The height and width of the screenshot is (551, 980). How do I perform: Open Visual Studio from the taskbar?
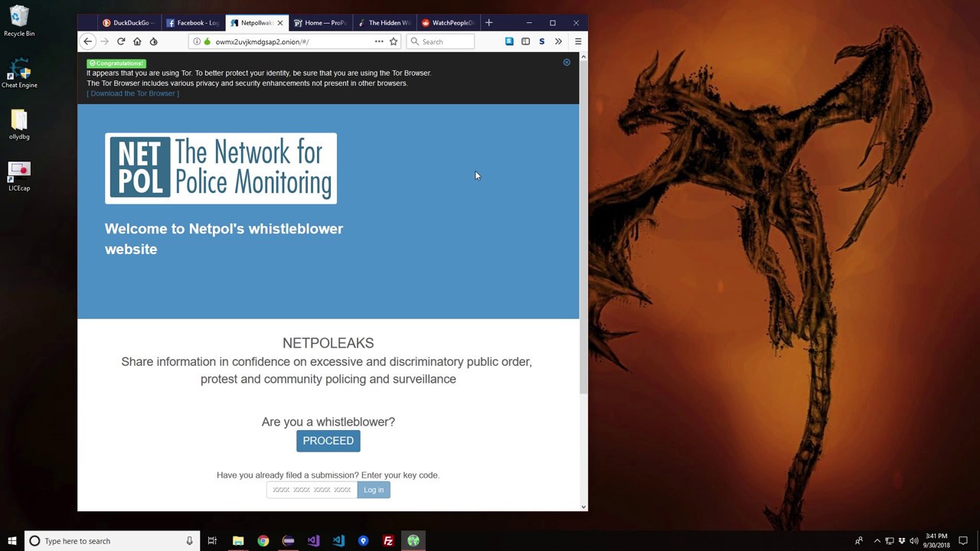tap(313, 541)
